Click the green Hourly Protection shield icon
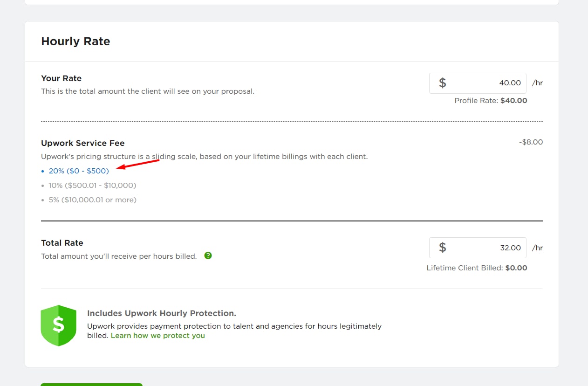588x386 pixels. pos(58,325)
